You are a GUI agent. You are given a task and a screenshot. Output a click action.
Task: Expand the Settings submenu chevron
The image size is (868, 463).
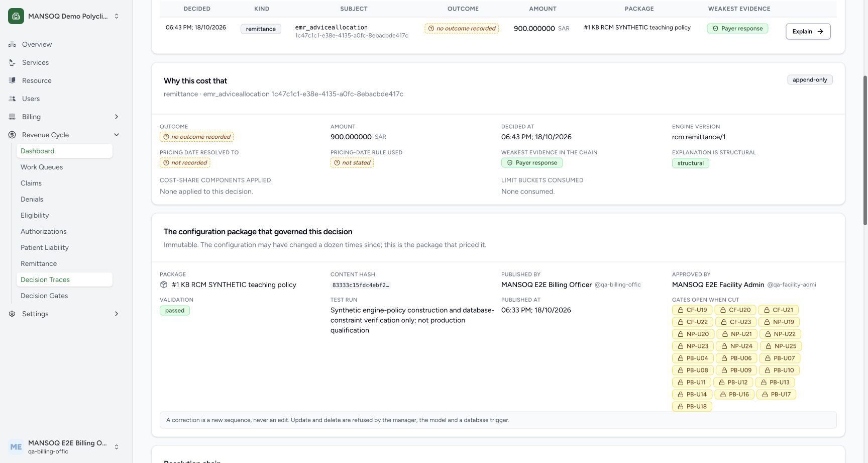coord(117,314)
